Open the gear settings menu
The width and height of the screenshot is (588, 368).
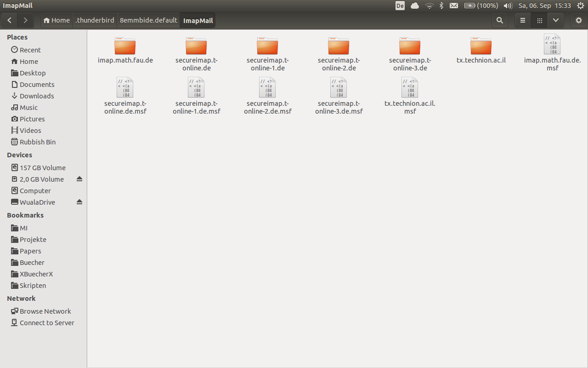pos(579,20)
